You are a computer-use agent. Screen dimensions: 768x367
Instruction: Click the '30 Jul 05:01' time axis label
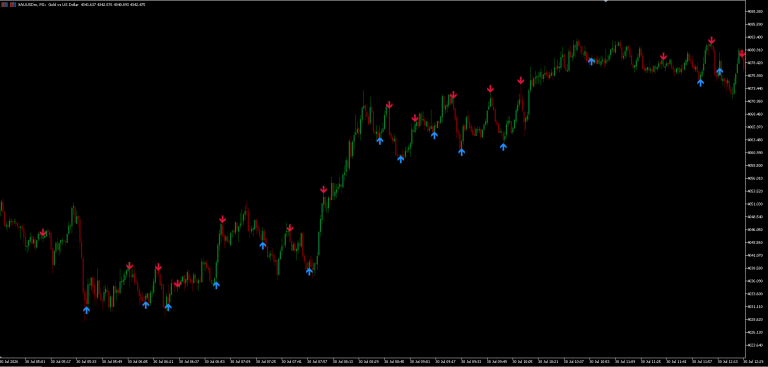pyautogui.click(x=35, y=362)
